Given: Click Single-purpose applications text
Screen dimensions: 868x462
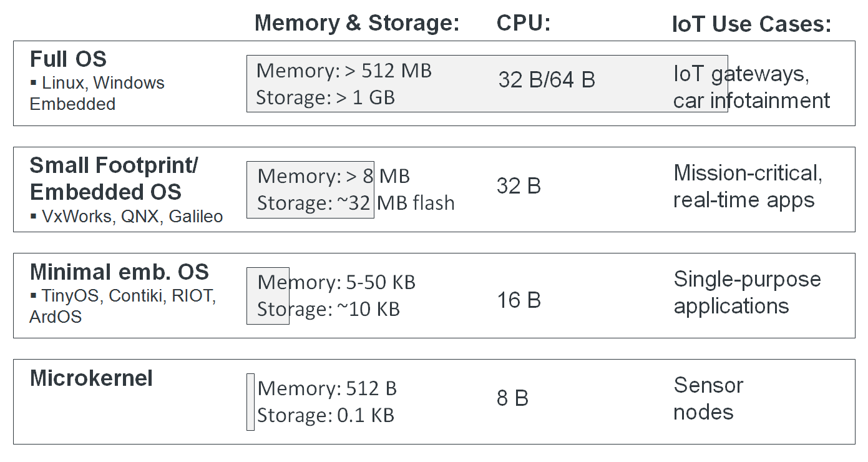Looking at the screenshot, I should pos(747,293).
